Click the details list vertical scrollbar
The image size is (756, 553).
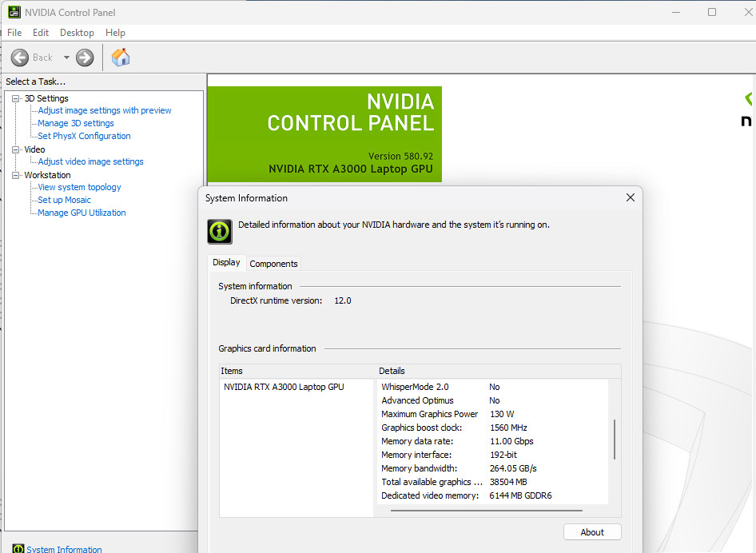(x=615, y=440)
